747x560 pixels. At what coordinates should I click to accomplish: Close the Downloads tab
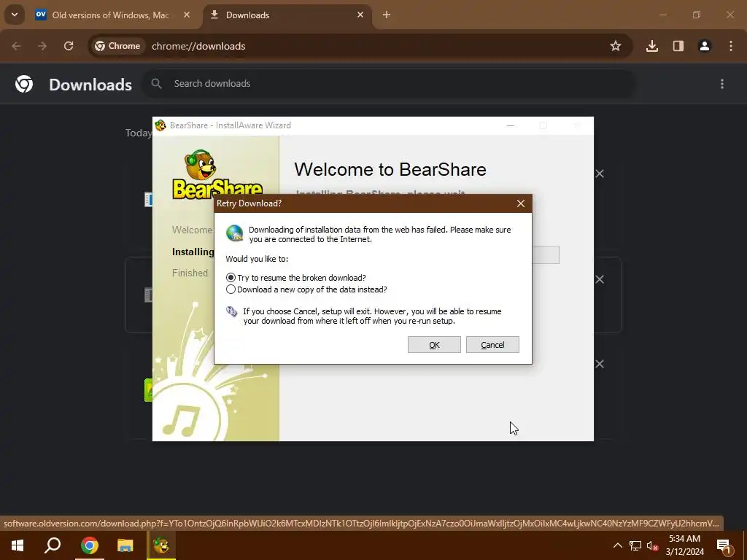pos(360,15)
